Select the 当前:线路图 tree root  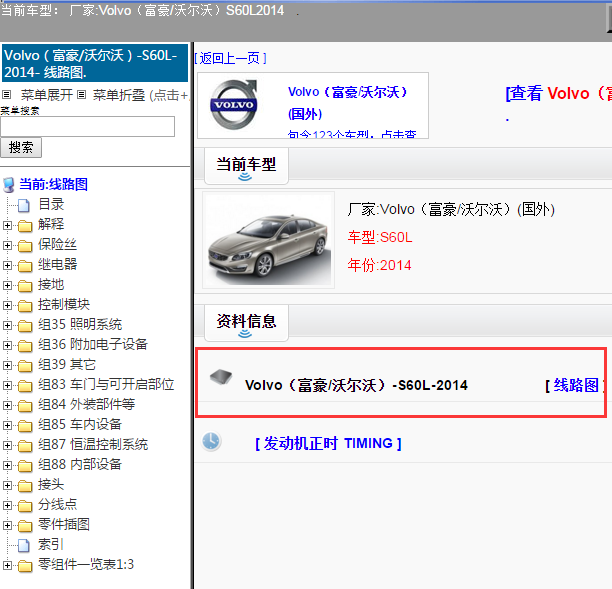53,184
